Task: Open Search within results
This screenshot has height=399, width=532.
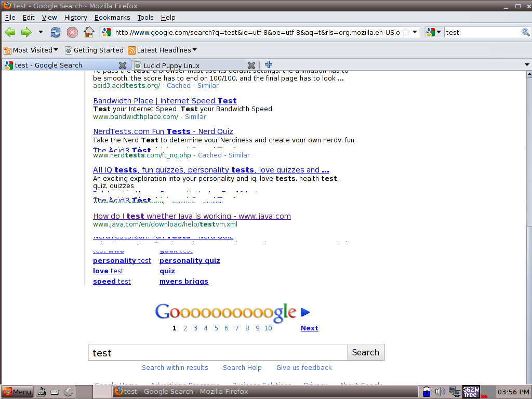Action: [x=175, y=367]
